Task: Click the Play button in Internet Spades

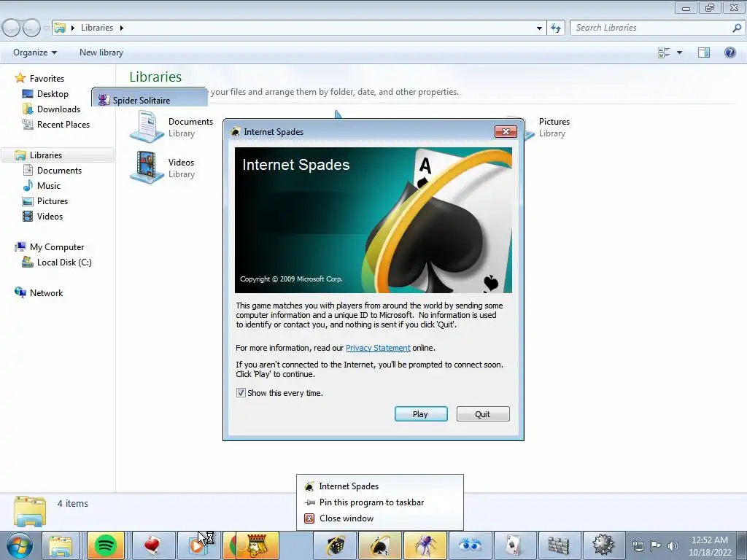Action: click(421, 414)
